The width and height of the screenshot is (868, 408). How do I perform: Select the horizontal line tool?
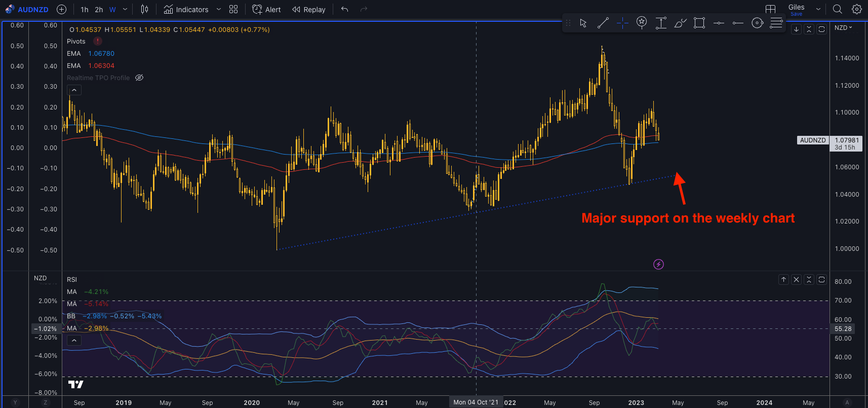coord(719,23)
